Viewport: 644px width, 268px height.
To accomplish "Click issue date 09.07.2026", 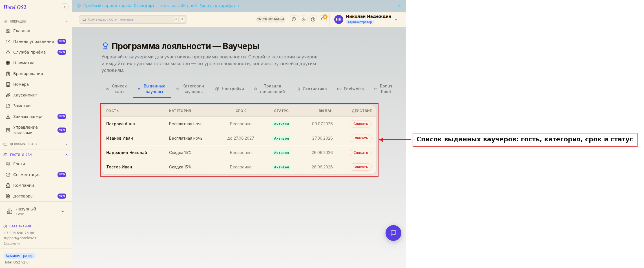I will (322, 124).
